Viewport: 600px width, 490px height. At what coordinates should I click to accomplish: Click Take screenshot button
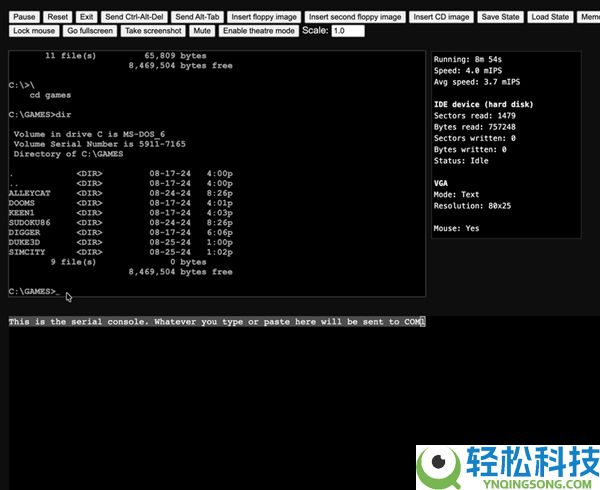point(154,31)
